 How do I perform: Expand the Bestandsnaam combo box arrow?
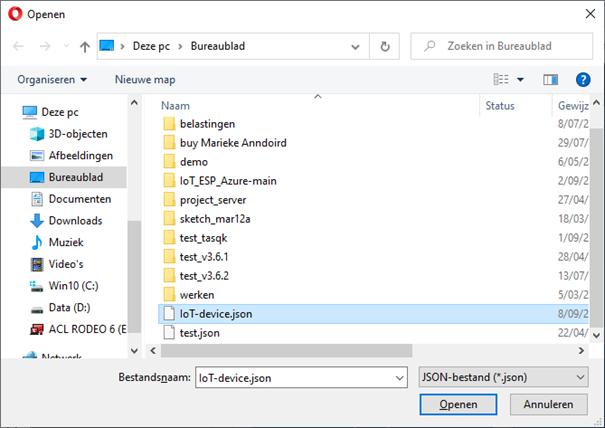click(399, 378)
